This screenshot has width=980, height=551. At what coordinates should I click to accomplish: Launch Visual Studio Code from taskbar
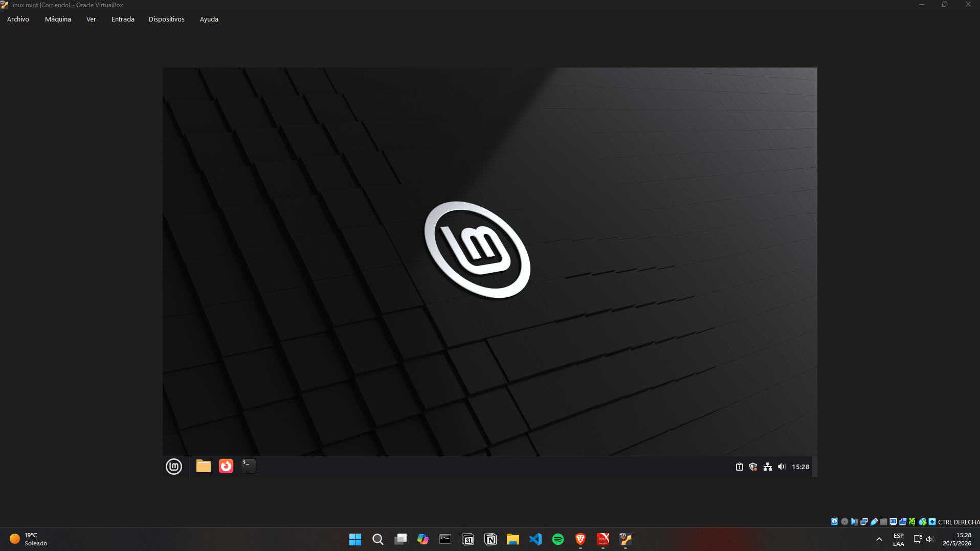(x=536, y=539)
